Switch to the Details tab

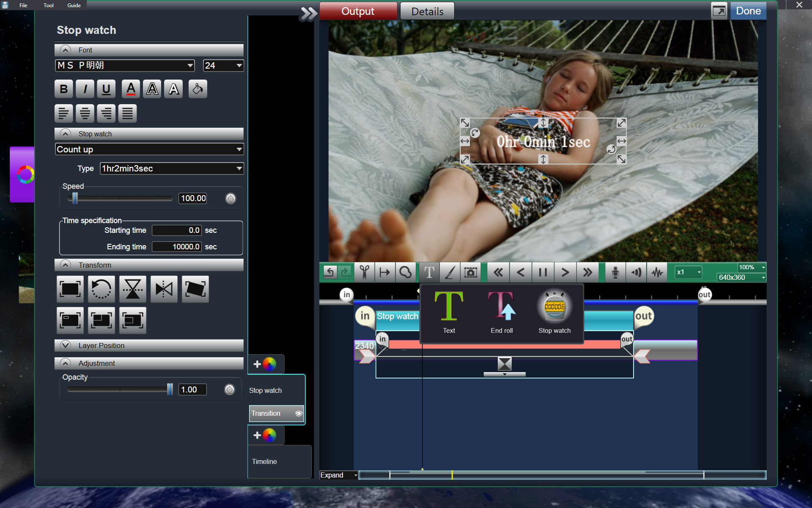(427, 11)
